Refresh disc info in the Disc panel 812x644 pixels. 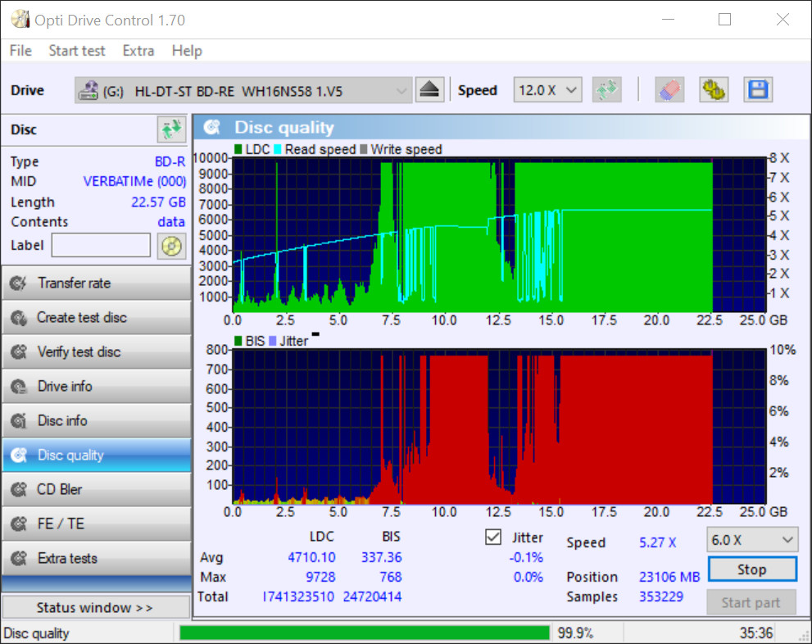[x=171, y=129]
